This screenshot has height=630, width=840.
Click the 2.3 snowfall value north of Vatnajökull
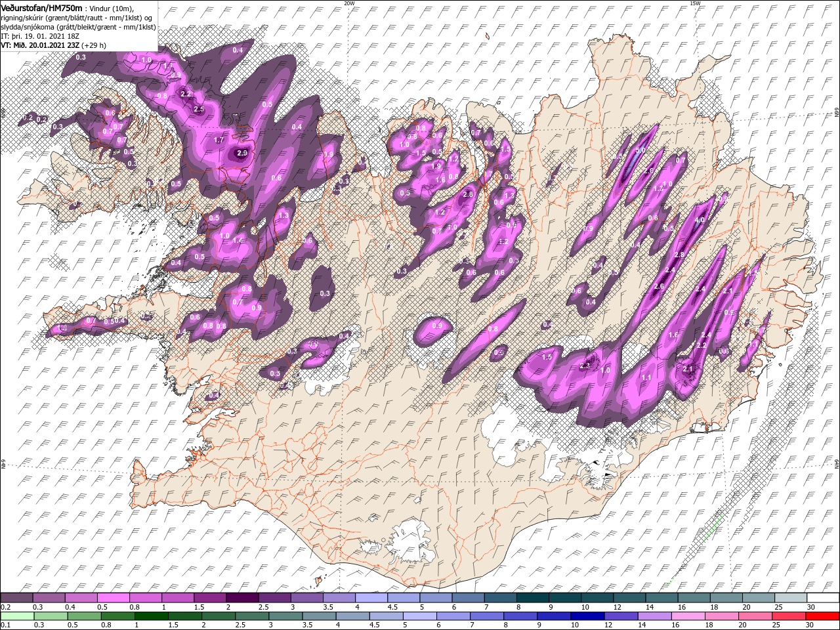(585, 366)
